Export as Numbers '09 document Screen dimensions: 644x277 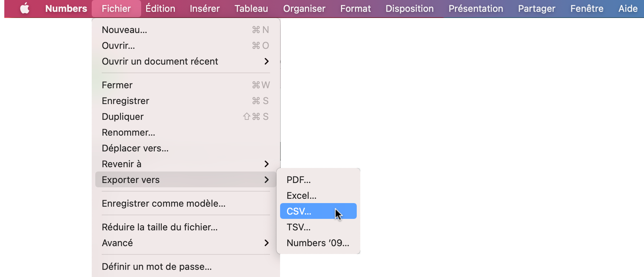click(317, 243)
